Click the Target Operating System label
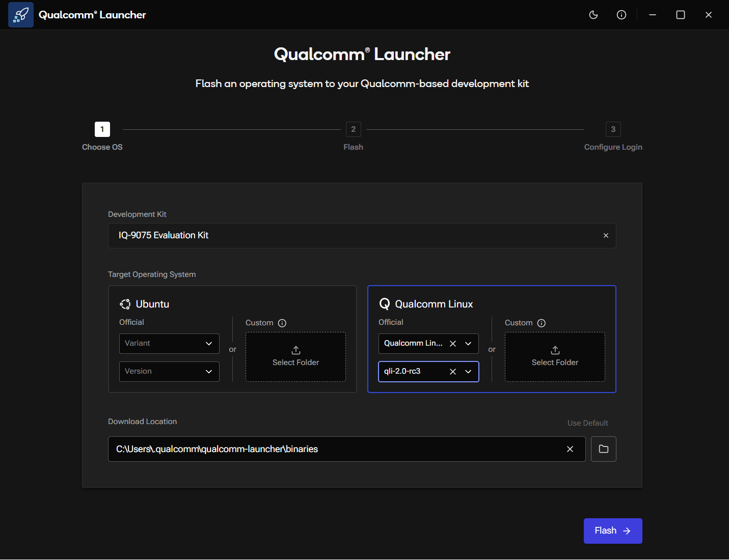 [x=152, y=274]
